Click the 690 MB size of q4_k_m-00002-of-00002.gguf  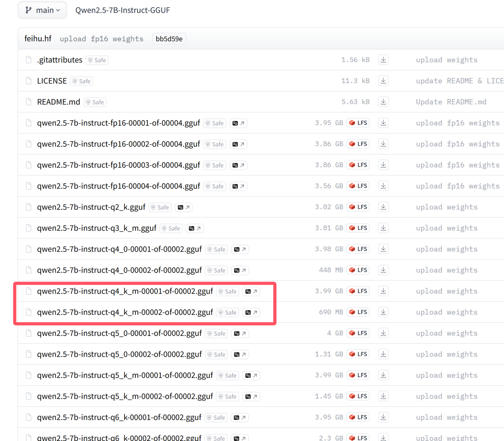click(x=331, y=312)
